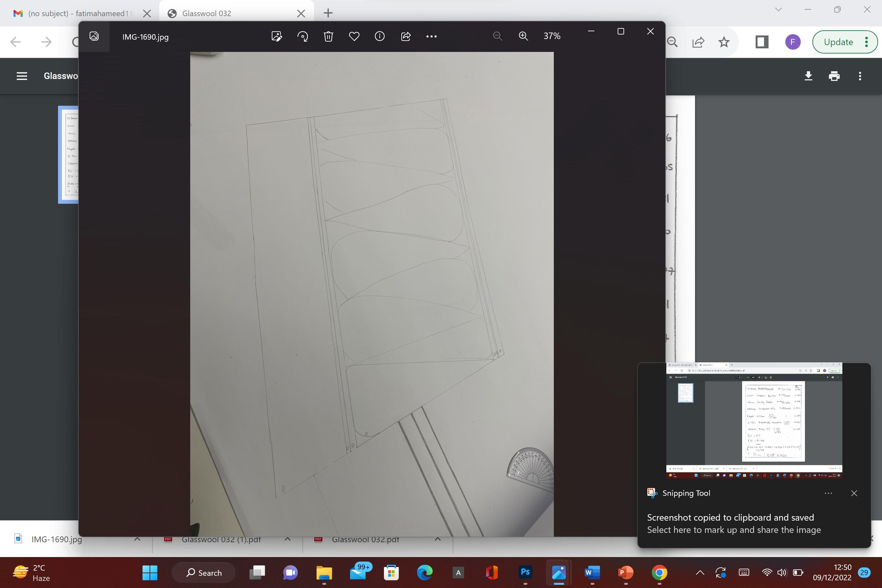The width and height of the screenshot is (882, 588).
Task: Click the Share icon in Photos toolbar
Action: coord(406,36)
